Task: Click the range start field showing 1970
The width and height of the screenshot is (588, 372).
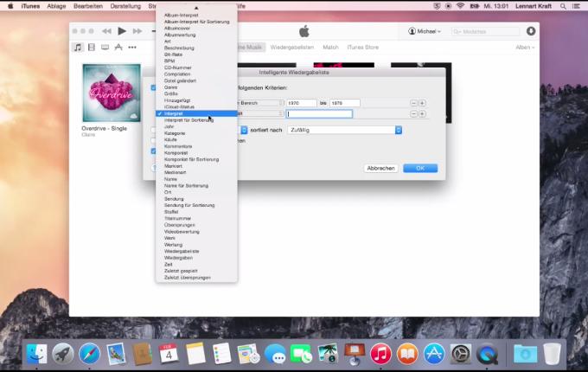Action: (x=302, y=103)
